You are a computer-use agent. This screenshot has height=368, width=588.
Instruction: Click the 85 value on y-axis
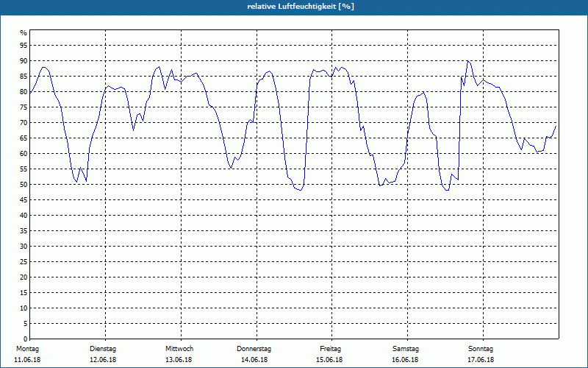(x=24, y=77)
